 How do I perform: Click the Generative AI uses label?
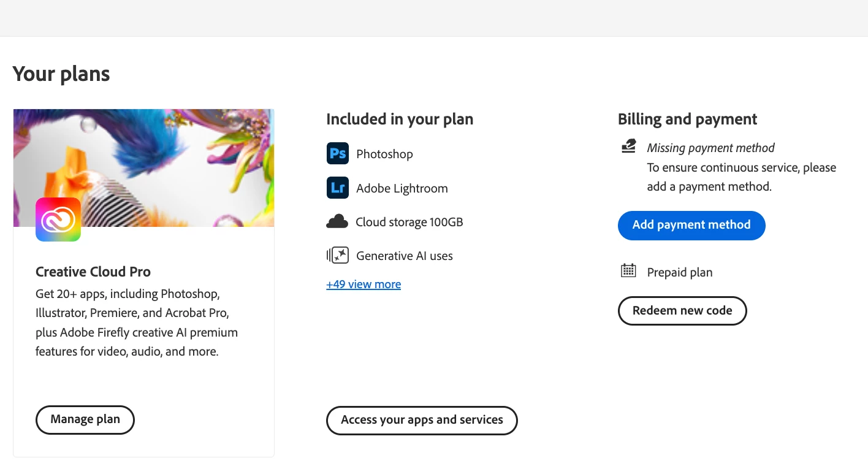[404, 256]
